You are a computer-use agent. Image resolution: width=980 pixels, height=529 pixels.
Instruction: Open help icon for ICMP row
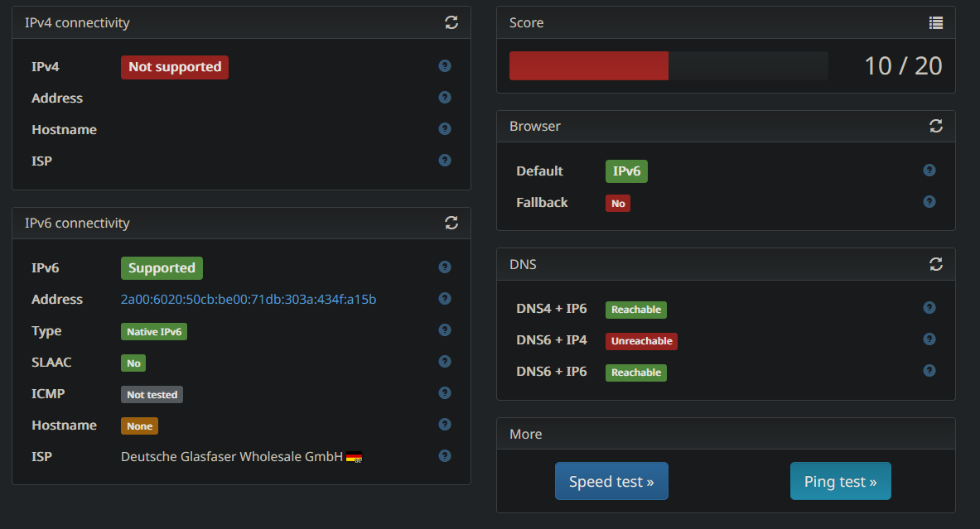(445, 393)
